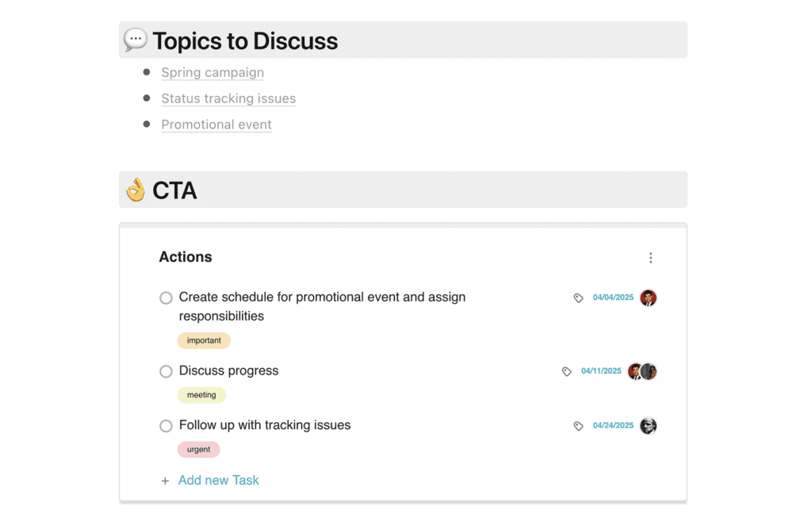Check off the Discuss progress task
The width and height of the screenshot is (812, 526).
pos(166,371)
